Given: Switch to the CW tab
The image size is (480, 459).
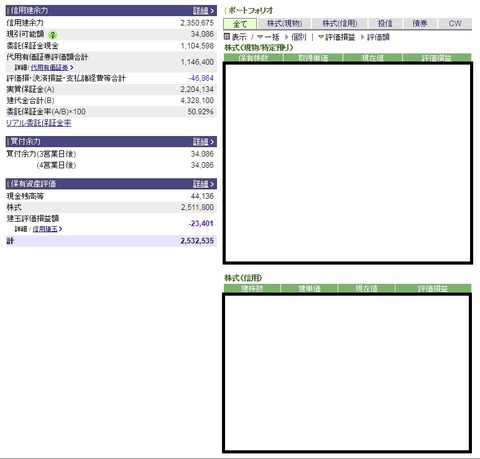Looking at the screenshot, I should (455, 24).
